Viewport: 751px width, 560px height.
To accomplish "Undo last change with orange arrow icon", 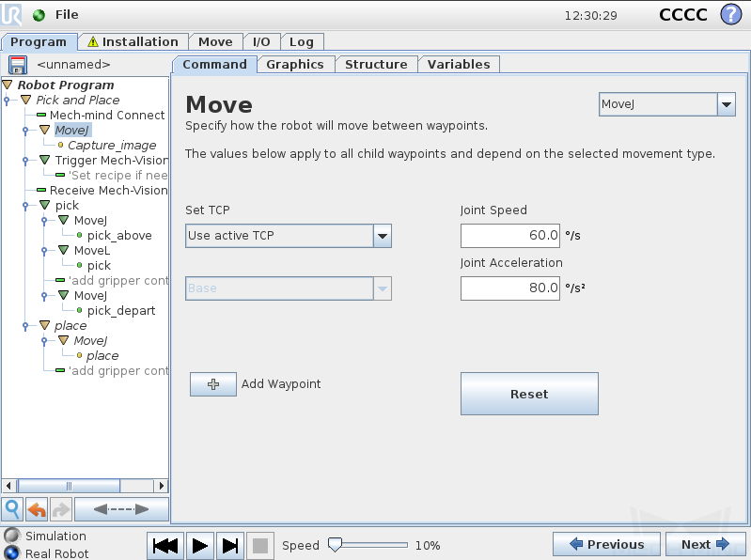I will [37, 509].
